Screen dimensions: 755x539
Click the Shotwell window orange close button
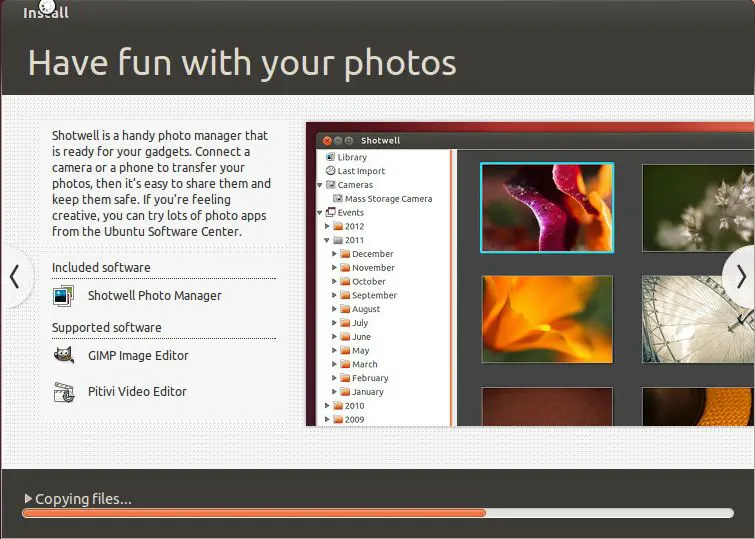click(327, 141)
